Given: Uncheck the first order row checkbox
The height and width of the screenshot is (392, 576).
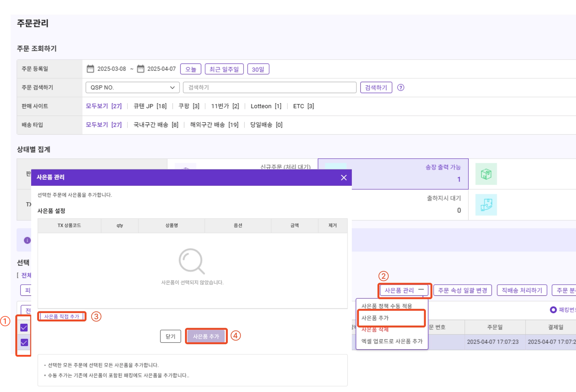Looking at the screenshot, I should [24, 327].
